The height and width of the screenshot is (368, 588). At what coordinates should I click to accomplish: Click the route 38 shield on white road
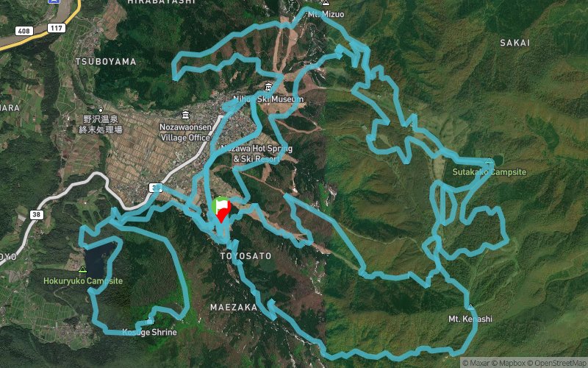click(36, 215)
